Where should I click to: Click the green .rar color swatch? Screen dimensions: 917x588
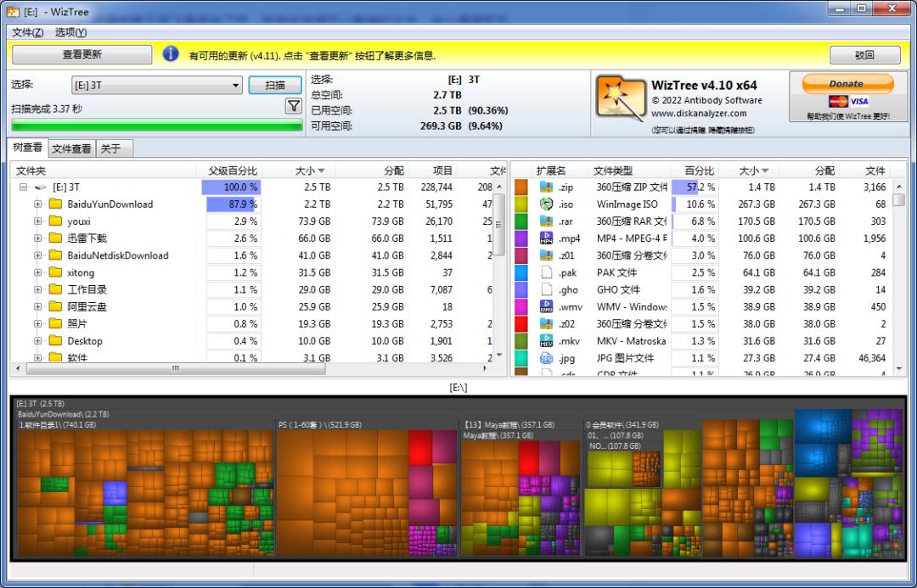tap(520, 221)
